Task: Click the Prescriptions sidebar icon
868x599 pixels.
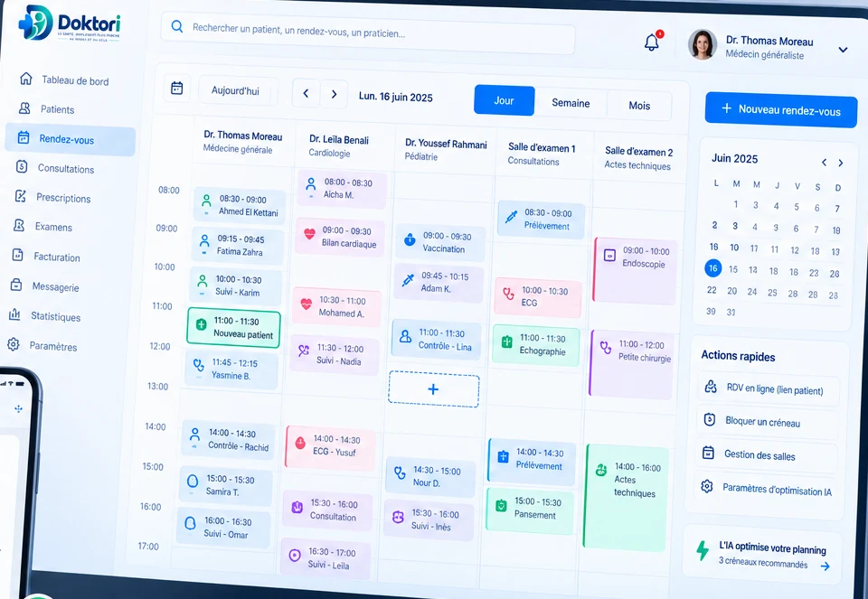Action: (21, 196)
